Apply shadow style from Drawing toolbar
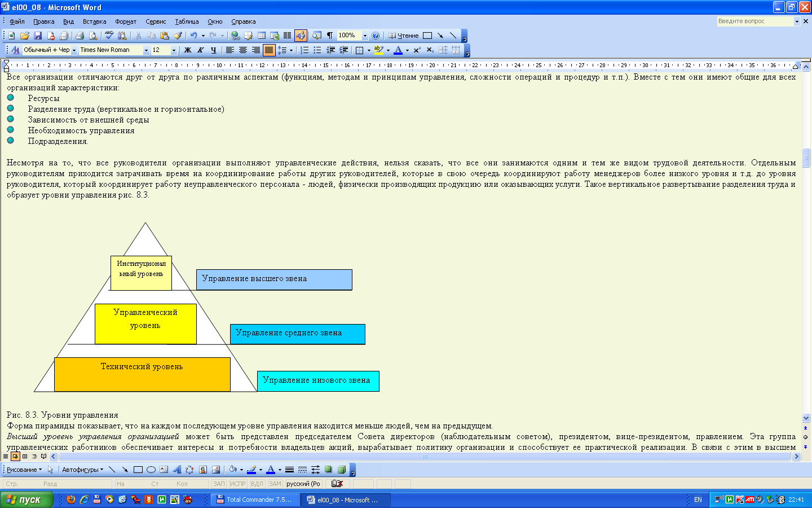The width and height of the screenshot is (812, 508). click(x=328, y=470)
